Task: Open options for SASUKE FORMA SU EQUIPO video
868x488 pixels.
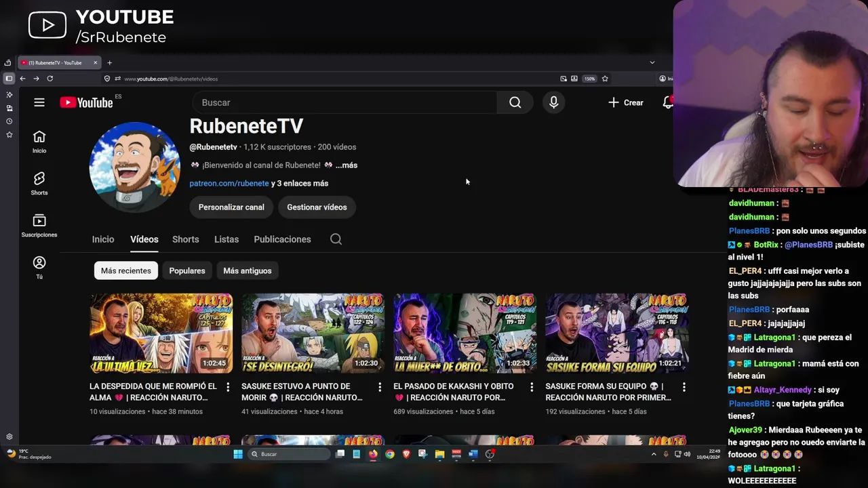Action: coord(684,387)
